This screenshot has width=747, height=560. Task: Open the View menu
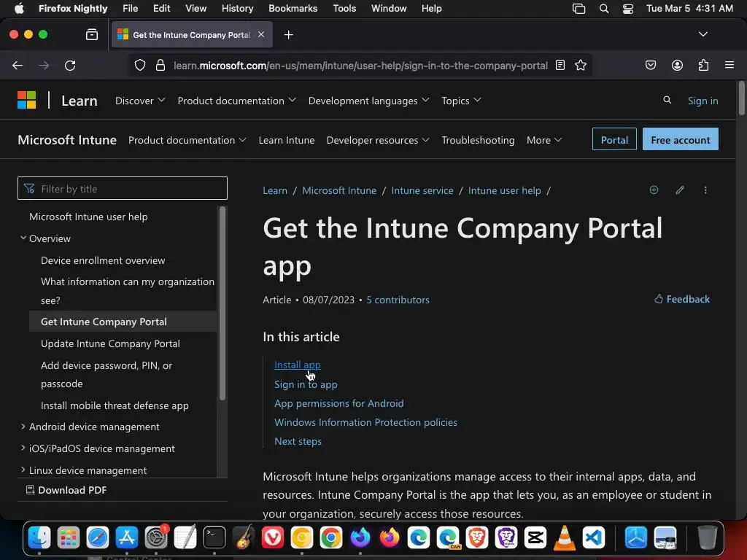click(x=196, y=9)
